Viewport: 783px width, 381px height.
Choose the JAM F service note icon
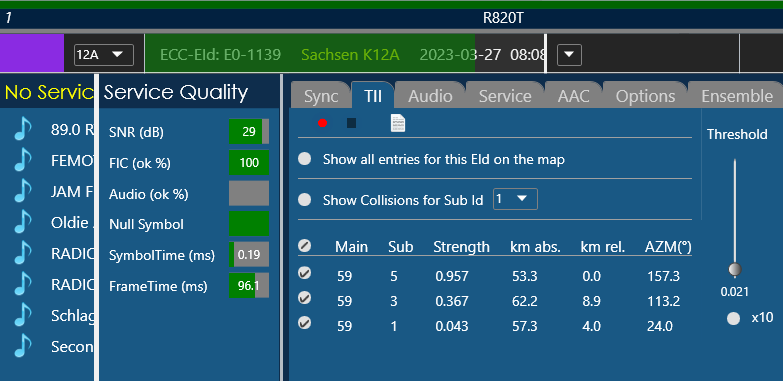(x=22, y=192)
